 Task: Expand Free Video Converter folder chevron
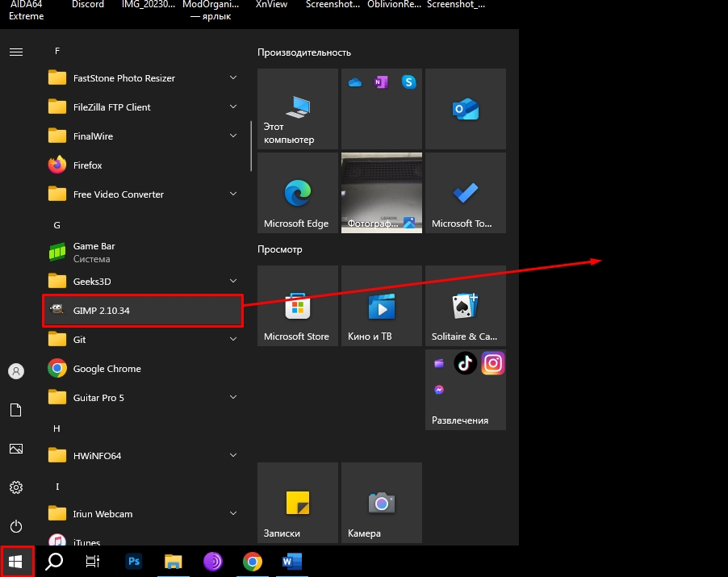coord(233,194)
